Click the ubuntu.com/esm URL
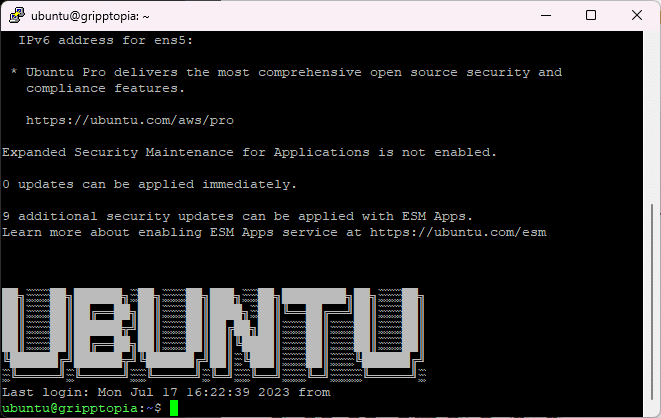Image resolution: width=661 pixels, height=418 pixels. (458, 232)
